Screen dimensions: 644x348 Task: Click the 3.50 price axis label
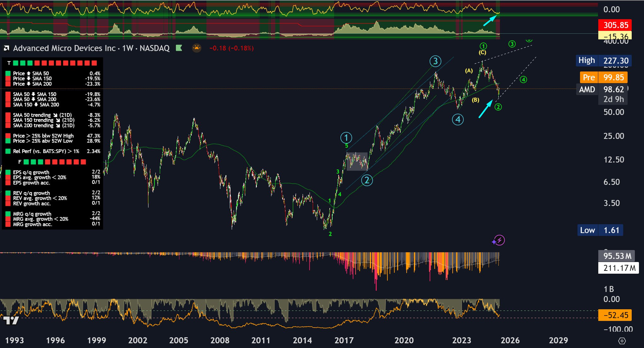click(612, 203)
